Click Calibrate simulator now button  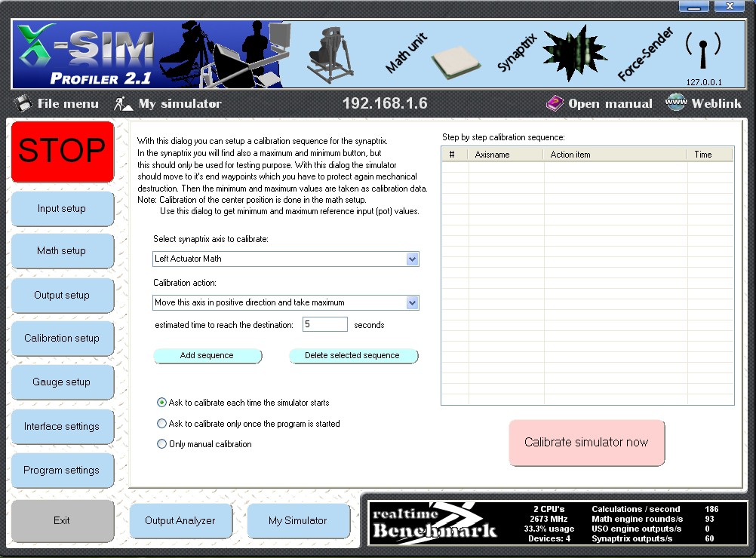pyautogui.click(x=587, y=443)
